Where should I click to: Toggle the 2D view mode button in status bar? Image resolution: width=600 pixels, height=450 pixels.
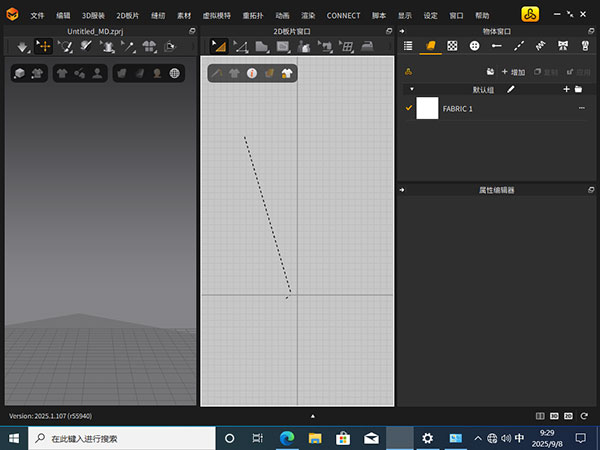[568, 415]
